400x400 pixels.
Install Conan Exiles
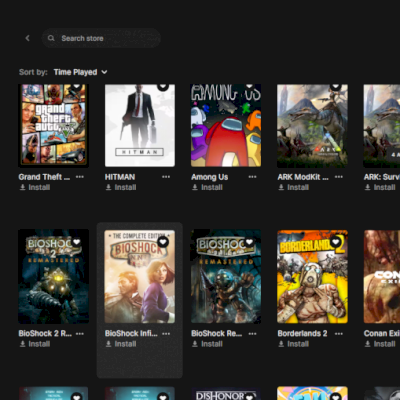[380, 344]
